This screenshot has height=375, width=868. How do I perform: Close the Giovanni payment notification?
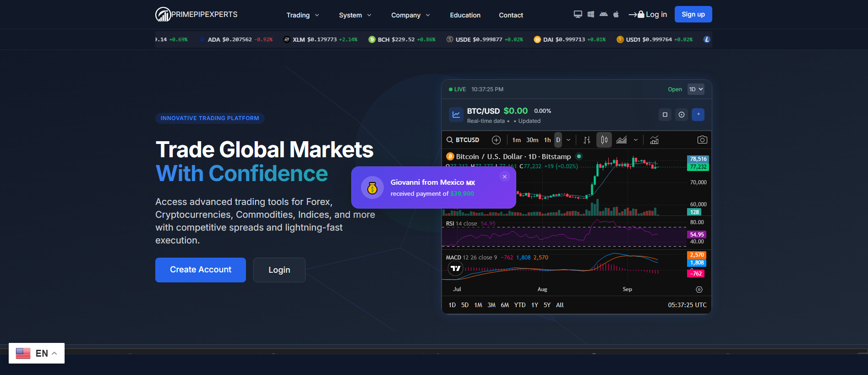pos(505,176)
